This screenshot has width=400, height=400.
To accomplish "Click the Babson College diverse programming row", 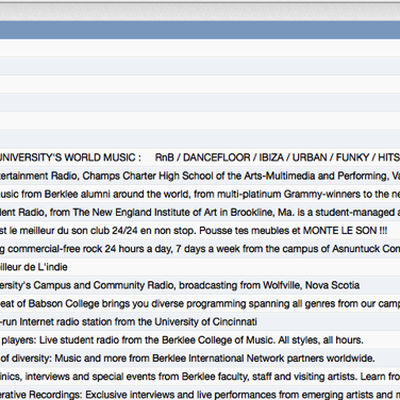I will click(x=200, y=303).
